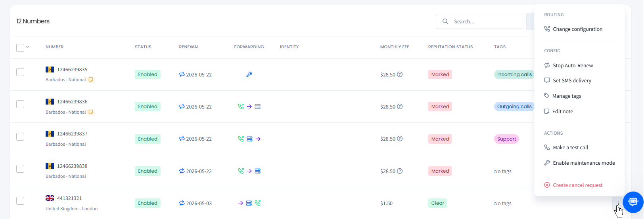The height and width of the screenshot is (219, 644).
Task: Click the note icon beside 12466239836
Action: tap(91, 112)
